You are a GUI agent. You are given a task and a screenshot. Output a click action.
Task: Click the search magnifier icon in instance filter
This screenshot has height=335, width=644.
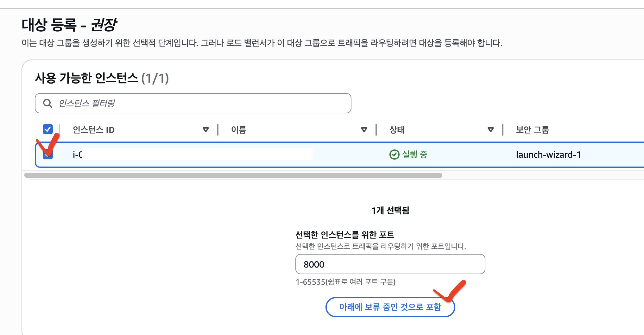point(47,103)
